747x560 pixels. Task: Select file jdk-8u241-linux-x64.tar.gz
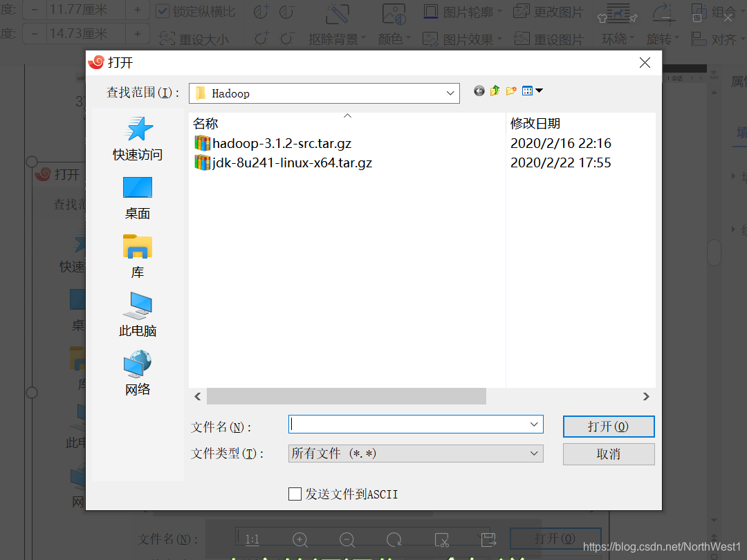point(284,163)
